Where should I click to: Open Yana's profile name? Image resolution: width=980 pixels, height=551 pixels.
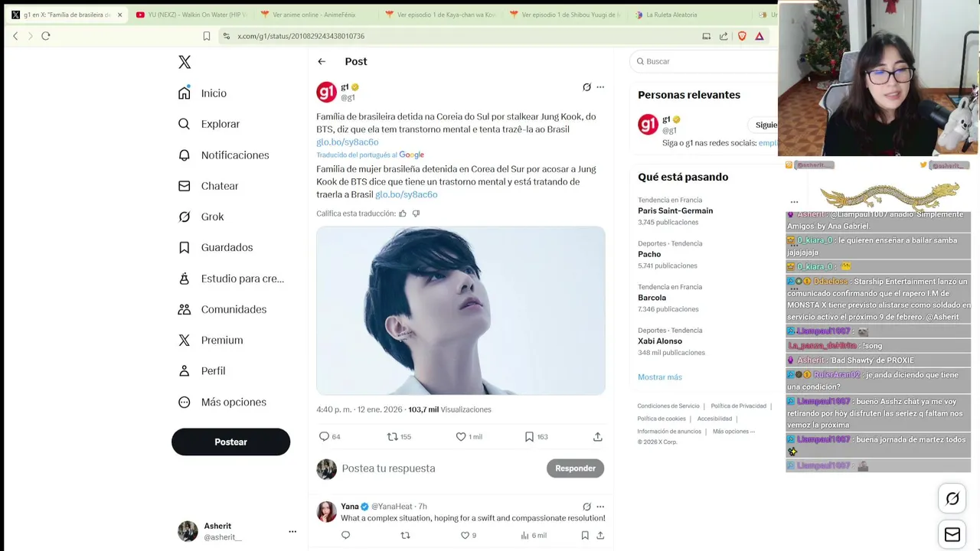pos(349,507)
